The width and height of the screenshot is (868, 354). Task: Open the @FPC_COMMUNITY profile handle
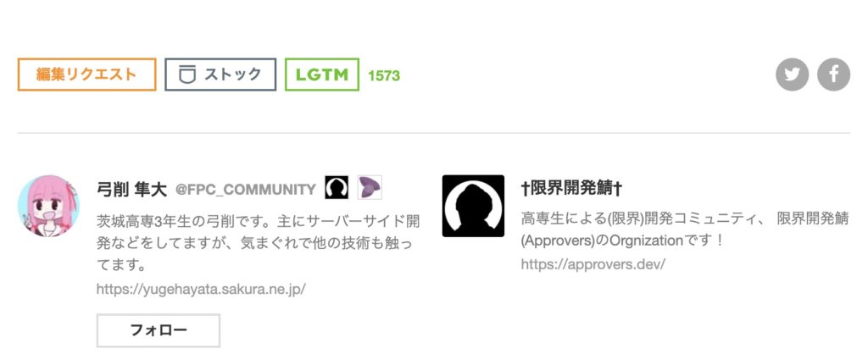(246, 190)
